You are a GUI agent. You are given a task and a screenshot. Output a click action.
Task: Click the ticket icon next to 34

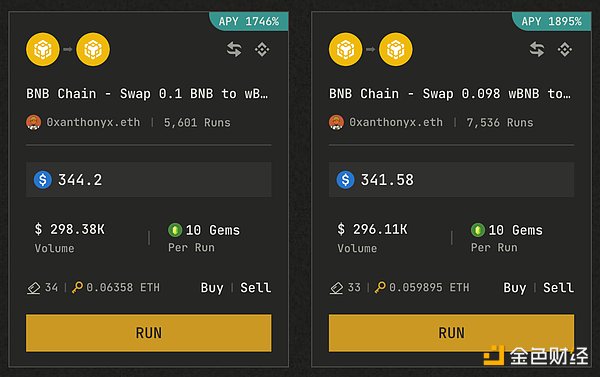click(34, 288)
